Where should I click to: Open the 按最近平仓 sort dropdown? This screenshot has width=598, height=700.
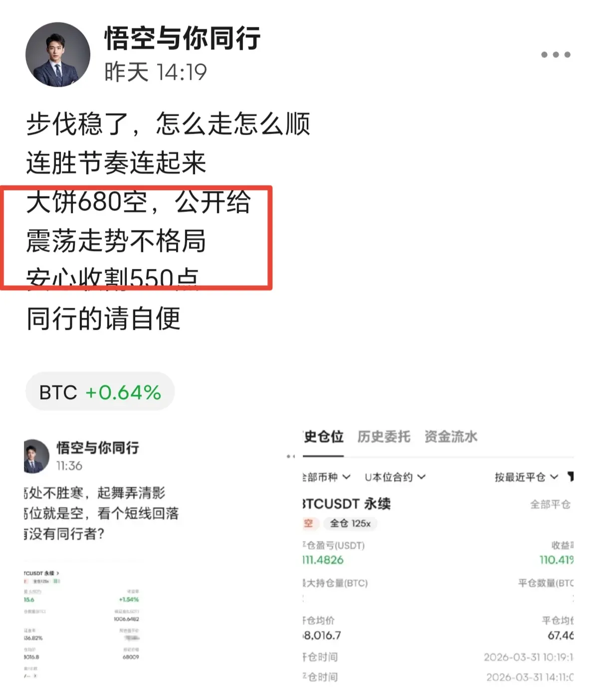[526, 477]
